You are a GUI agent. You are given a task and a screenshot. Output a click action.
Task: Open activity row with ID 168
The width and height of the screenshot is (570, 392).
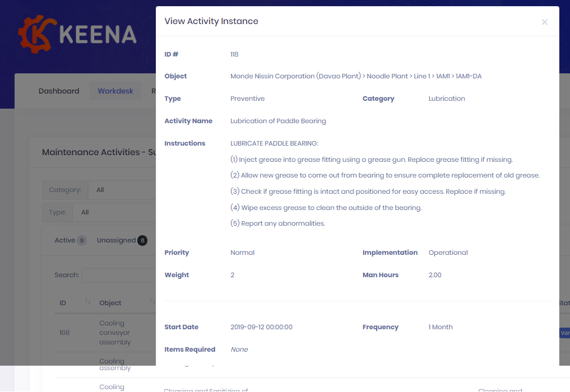tap(64, 333)
